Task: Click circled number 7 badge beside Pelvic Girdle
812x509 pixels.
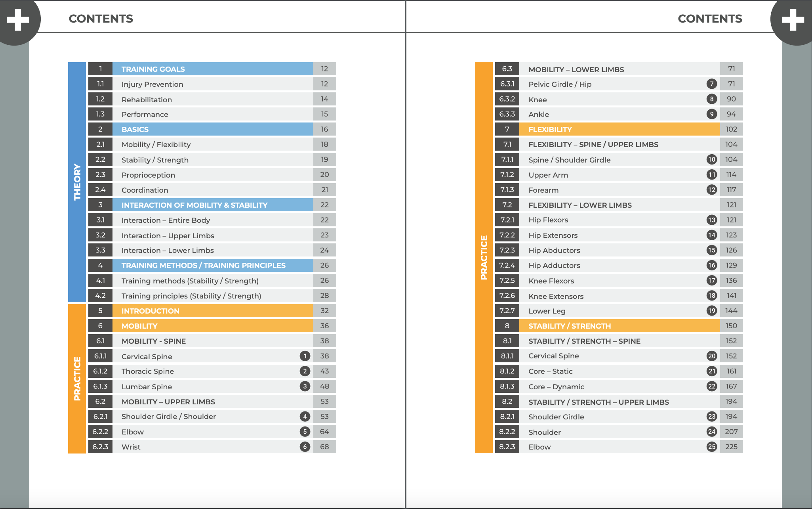Action: pos(711,84)
